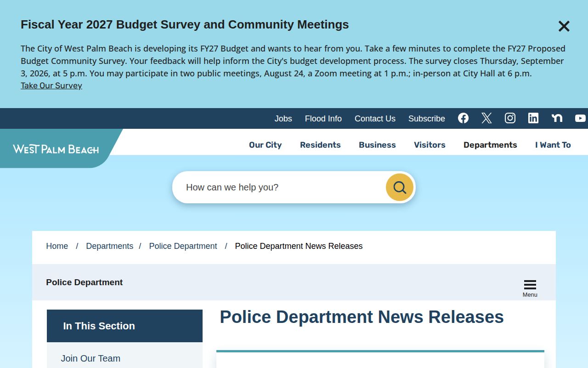The image size is (588, 368).
Task: Open the Our City menu
Action: point(265,145)
